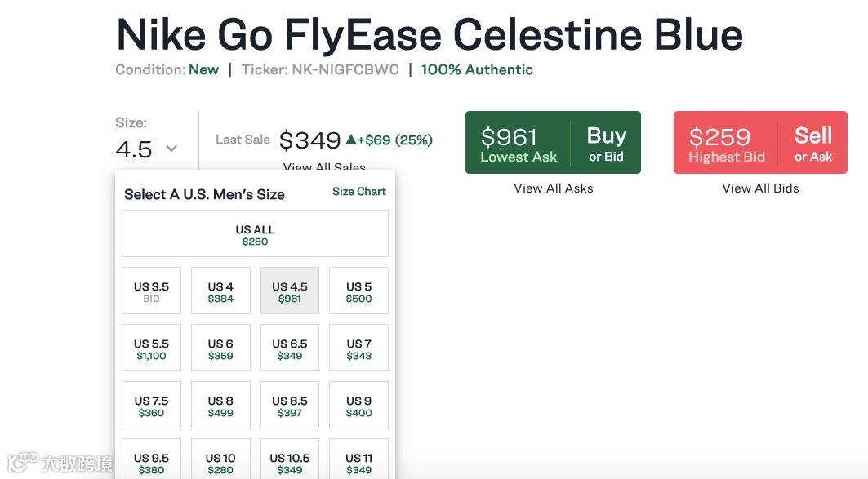
Task: Open the View All Asks link
Action: point(553,188)
